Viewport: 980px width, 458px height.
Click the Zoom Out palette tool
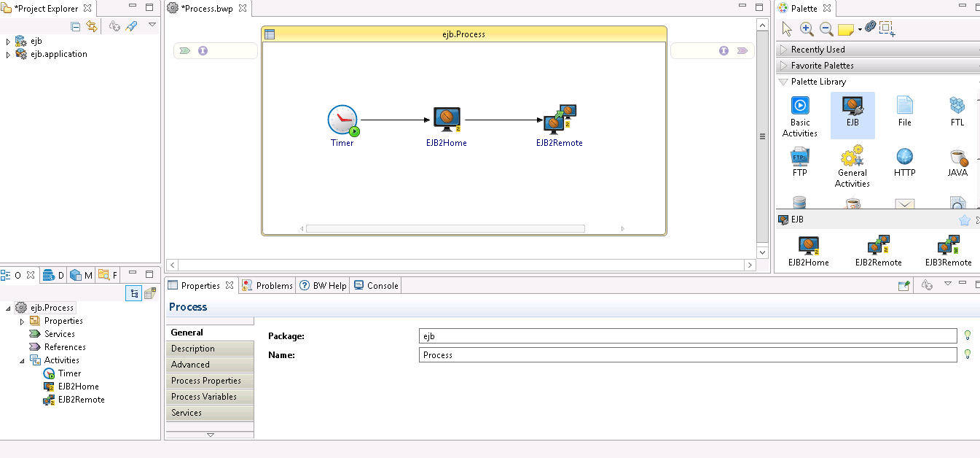pos(826,28)
